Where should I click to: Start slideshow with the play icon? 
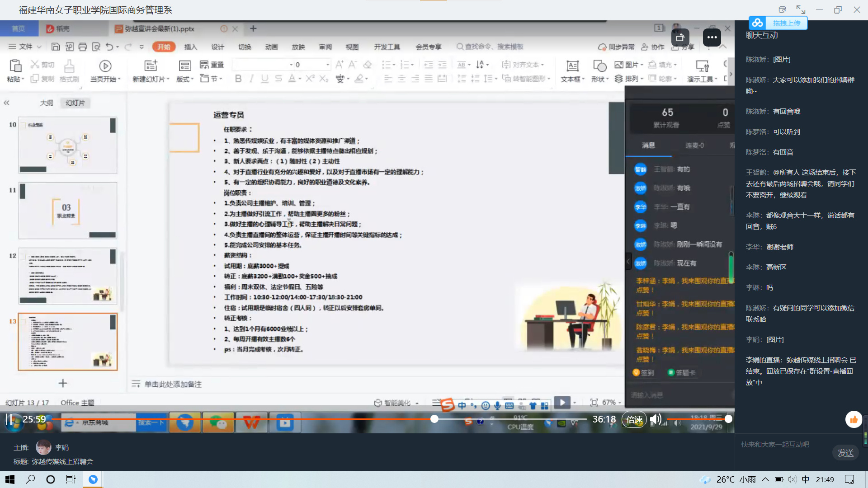click(562, 402)
